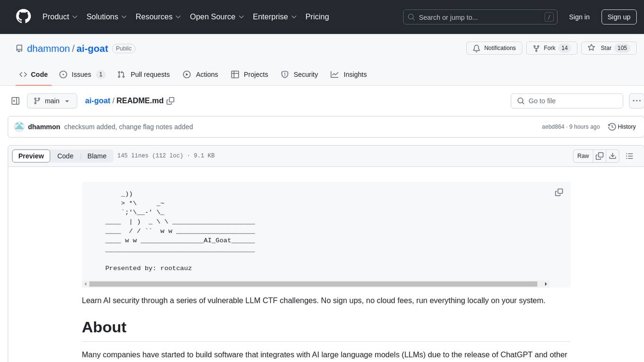The height and width of the screenshot is (362, 644).
Task: View the 14 forks count
Action: tap(564, 48)
